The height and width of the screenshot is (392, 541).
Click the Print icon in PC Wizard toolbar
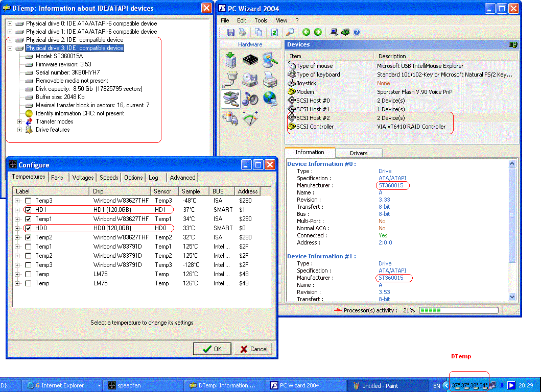[x=243, y=32]
